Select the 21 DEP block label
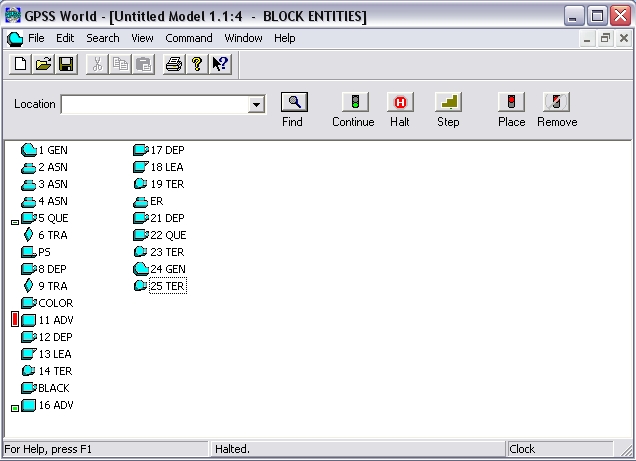The image size is (636, 461). tap(168, 218)
